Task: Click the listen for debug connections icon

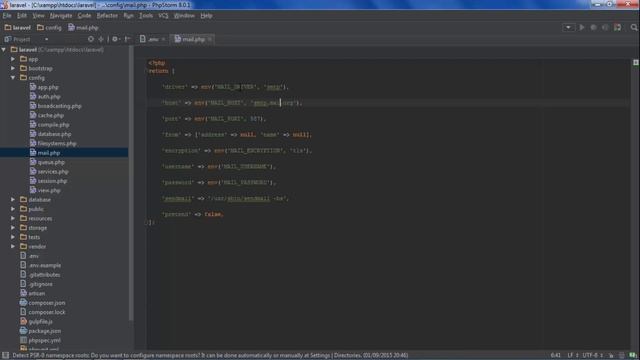Action: [618, 27]
